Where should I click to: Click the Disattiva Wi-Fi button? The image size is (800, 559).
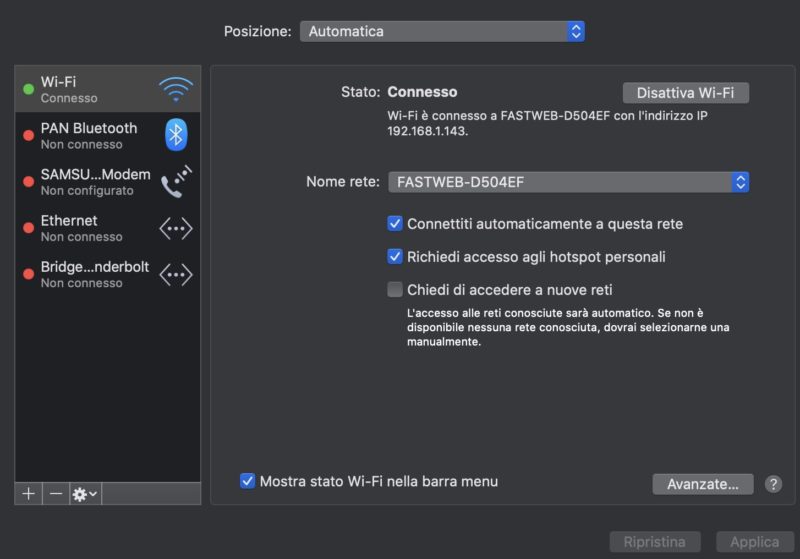point(685,93)
